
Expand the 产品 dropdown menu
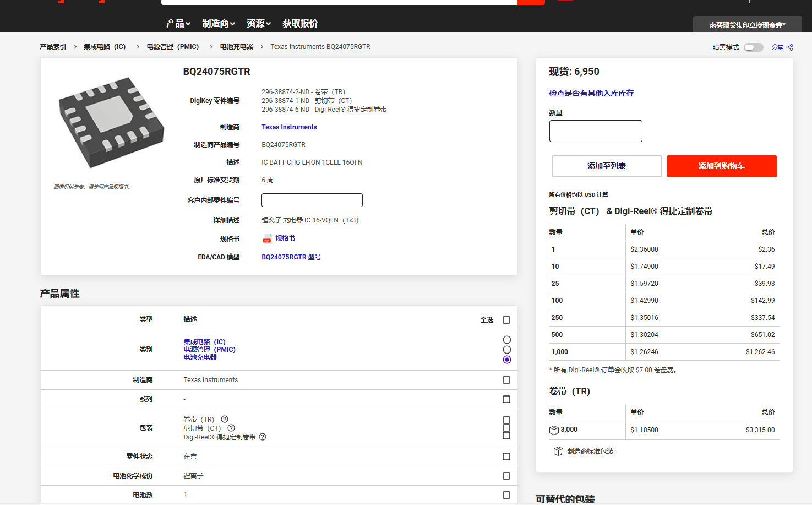coord(178,23)
